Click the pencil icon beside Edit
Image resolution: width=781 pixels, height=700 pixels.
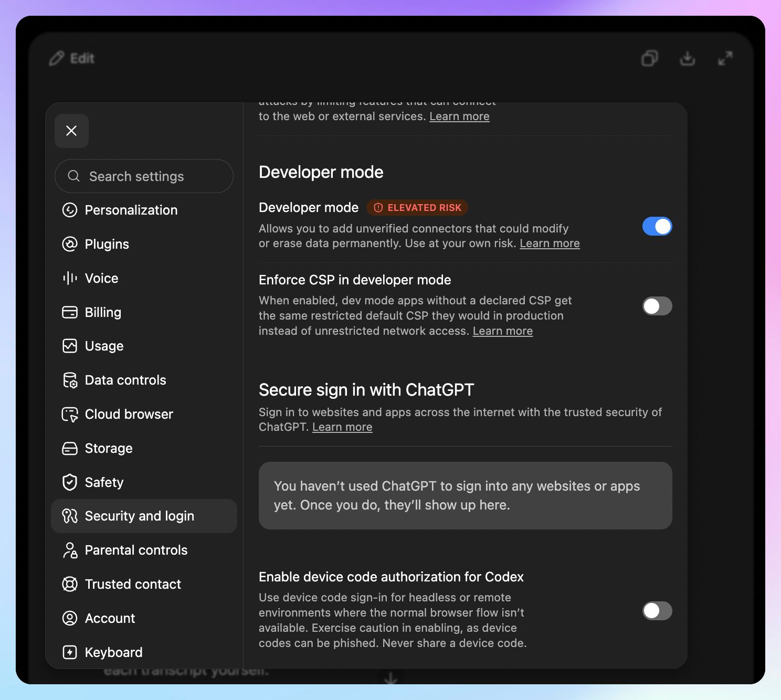[57, 58]
